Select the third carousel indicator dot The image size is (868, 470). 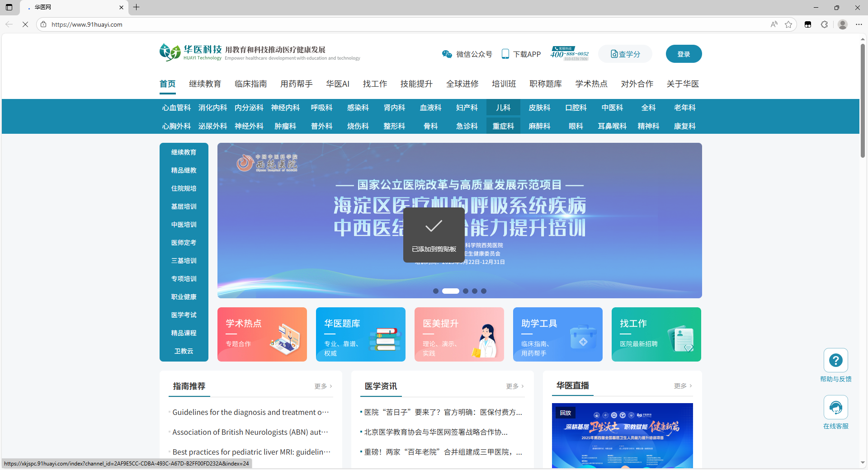tap(466, 291)
